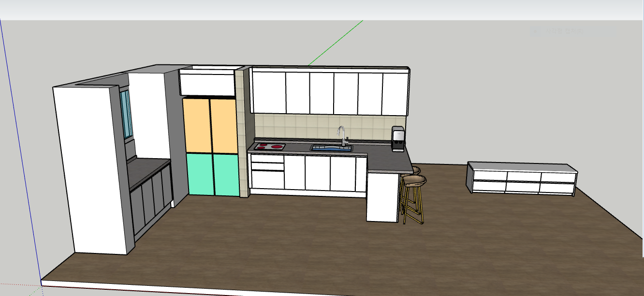644x296 pixels.
Task: Select the white peninsula base under the bar counter
Action: (x=382, y=197)
